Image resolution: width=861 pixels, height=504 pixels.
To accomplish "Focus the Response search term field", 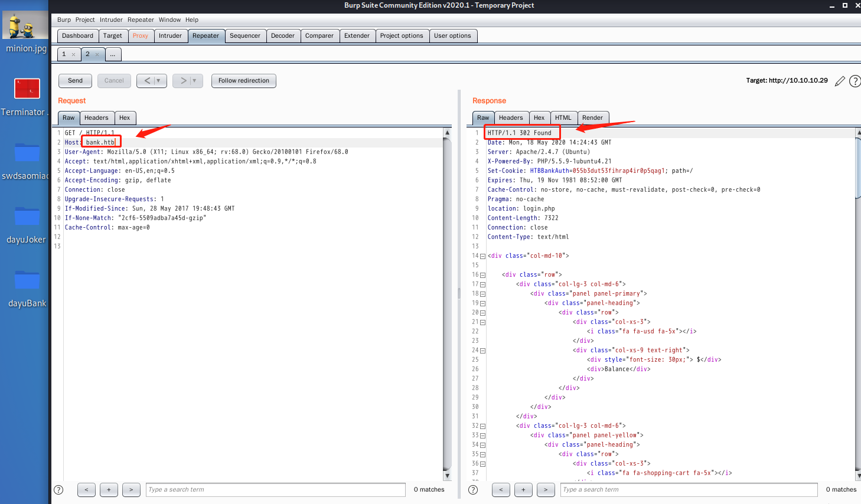I will [689, 490].
